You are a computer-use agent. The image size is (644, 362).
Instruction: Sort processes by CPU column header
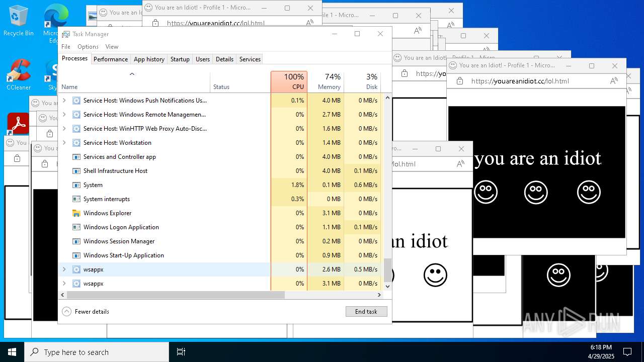(289, 81)
